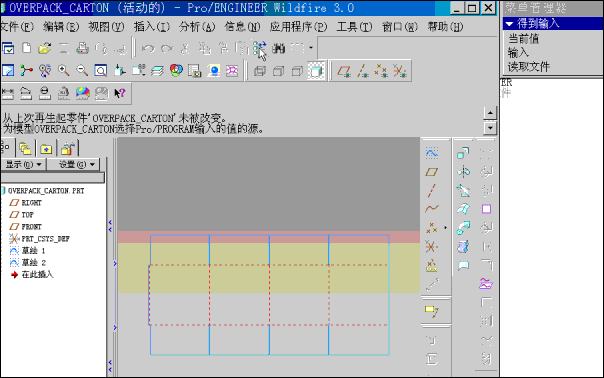Click the orient mode icon
This screenshot has height=378, width=604.
[45, 71]
